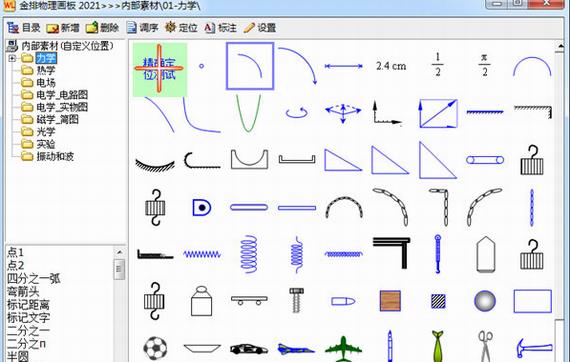Select the 力学 folder

click(46, 58)
